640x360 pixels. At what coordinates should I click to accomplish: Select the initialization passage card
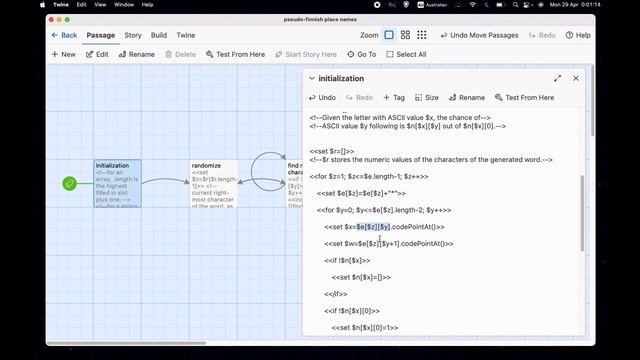[x=118, y=184]
